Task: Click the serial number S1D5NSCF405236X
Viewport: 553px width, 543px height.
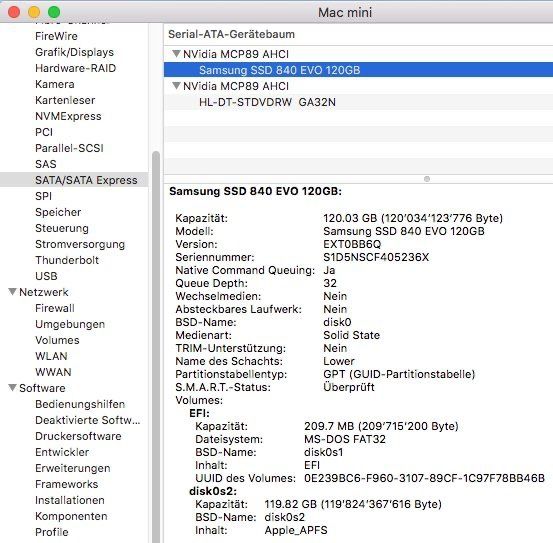Action: point(376,257)
